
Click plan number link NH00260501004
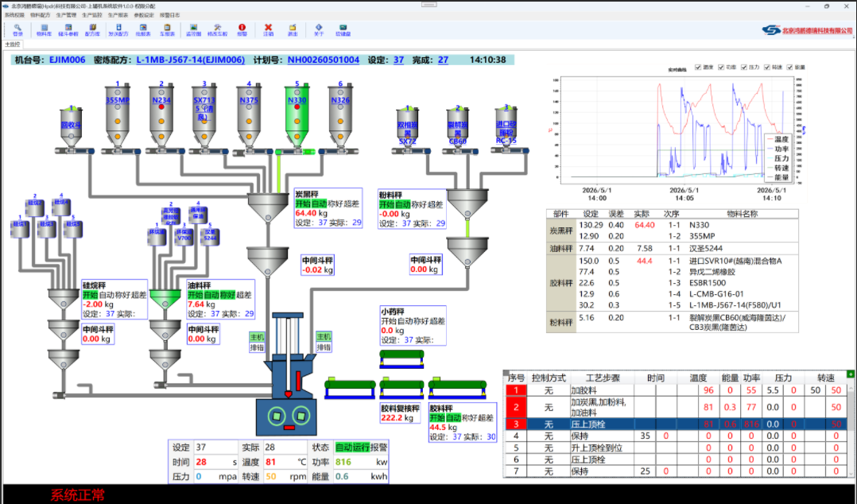click(x=324, y=60)
